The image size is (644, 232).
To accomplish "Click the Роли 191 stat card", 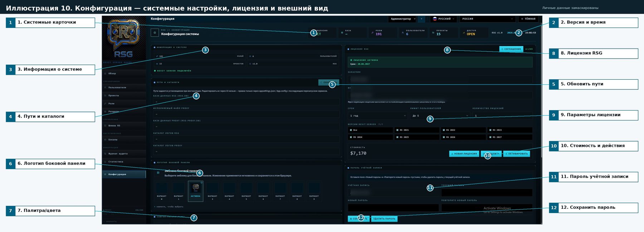I will [x=383, y=33].
